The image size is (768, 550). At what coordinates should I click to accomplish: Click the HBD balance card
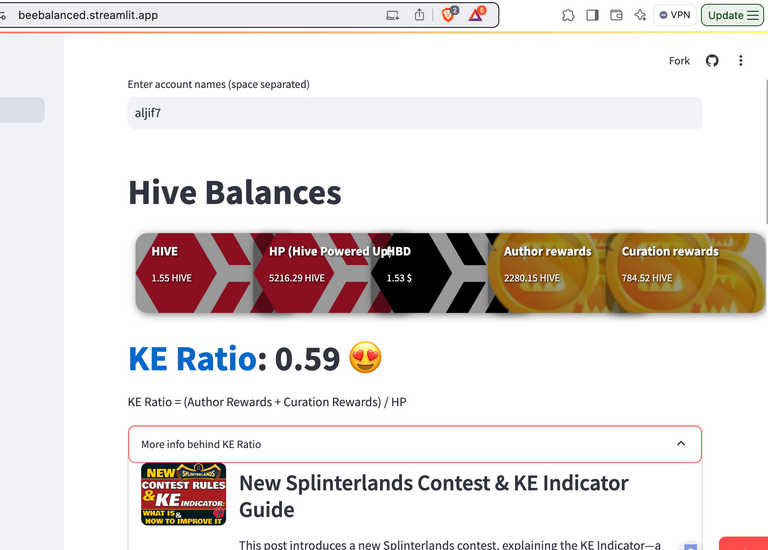pyautogui.click(x=430, y=273)
